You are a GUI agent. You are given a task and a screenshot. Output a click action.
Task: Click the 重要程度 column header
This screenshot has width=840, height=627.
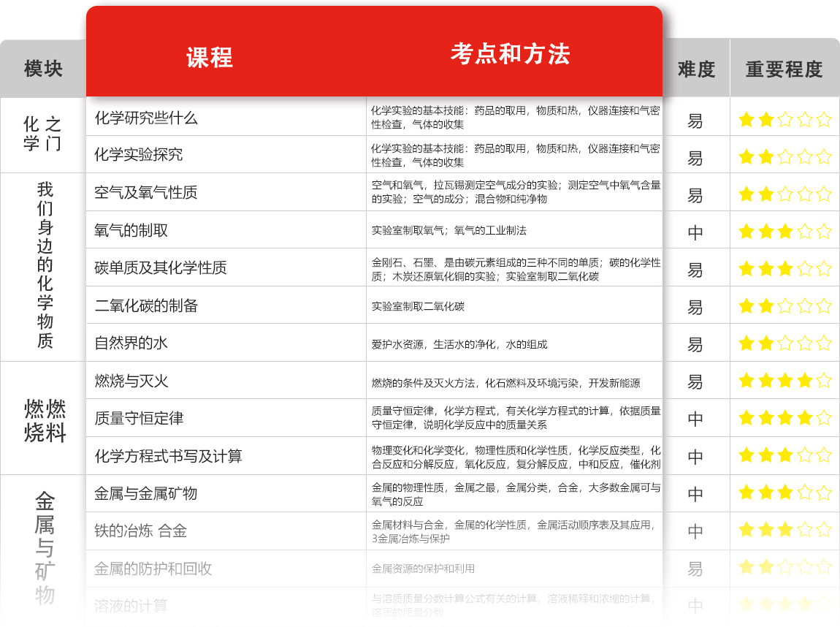click(784, 69)
